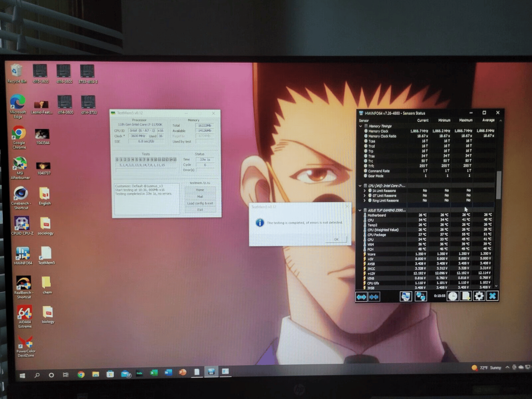Open the cl16-3600 desktop file
This screenshot has width=532, height=399.
click(x=64, y=73)
